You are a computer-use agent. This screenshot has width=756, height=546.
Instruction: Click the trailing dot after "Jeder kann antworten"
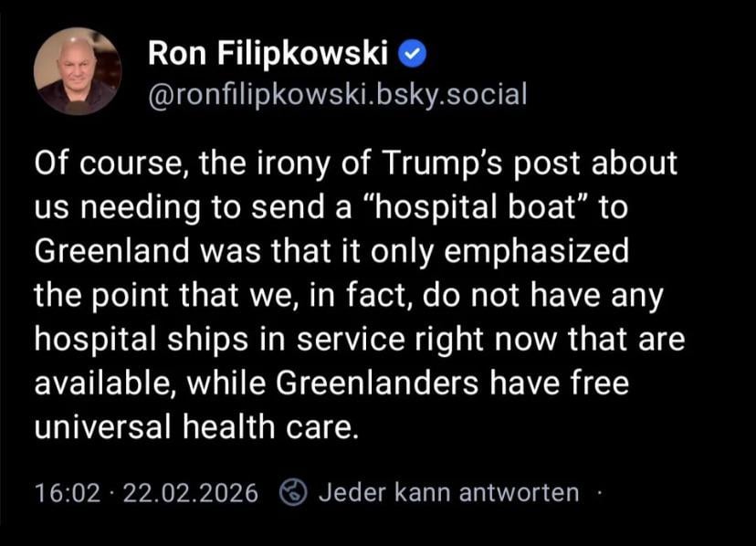click(599, 493)
